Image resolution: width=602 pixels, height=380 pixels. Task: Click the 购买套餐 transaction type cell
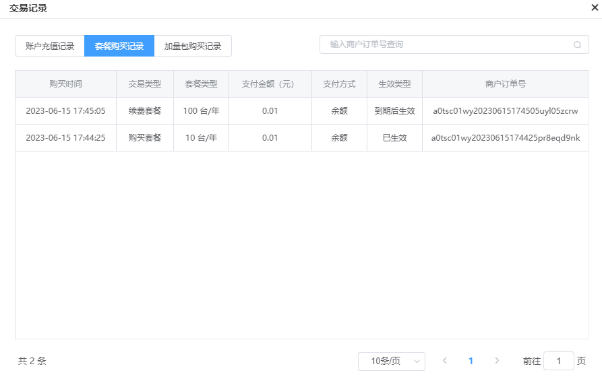[x=145, y=138]
